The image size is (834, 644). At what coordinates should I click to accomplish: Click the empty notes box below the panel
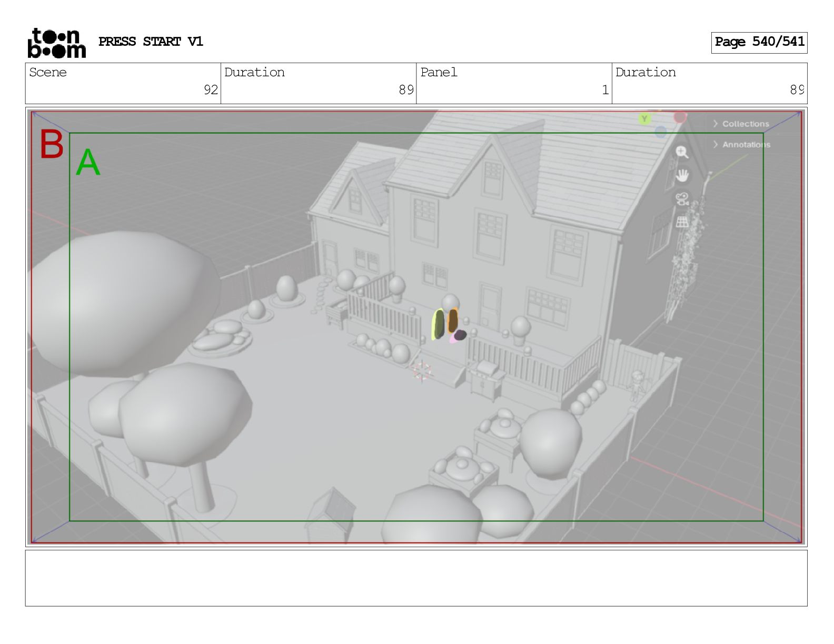point(416,578)
